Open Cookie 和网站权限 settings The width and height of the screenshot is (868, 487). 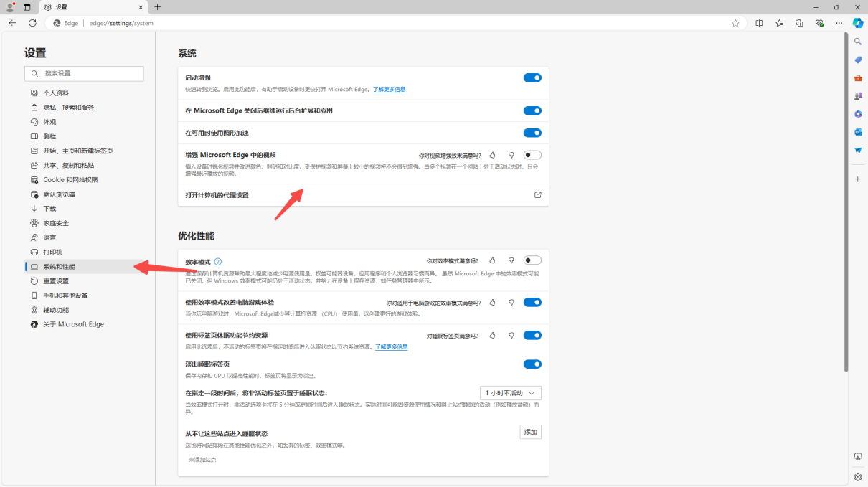point(84,180)
